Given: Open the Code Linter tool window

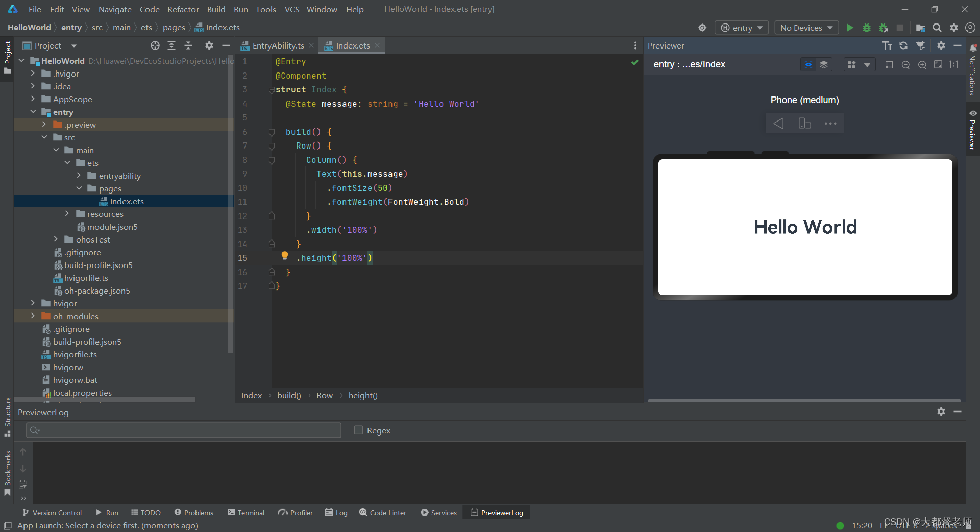Looking at the screenshot, I should [x=383, y=512].
